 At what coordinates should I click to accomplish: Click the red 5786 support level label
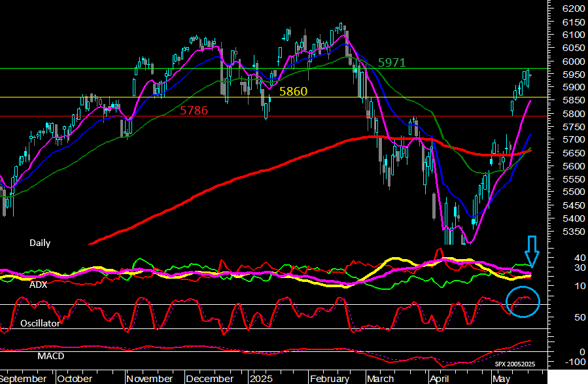pyautogui.click(x=194, y=111)
